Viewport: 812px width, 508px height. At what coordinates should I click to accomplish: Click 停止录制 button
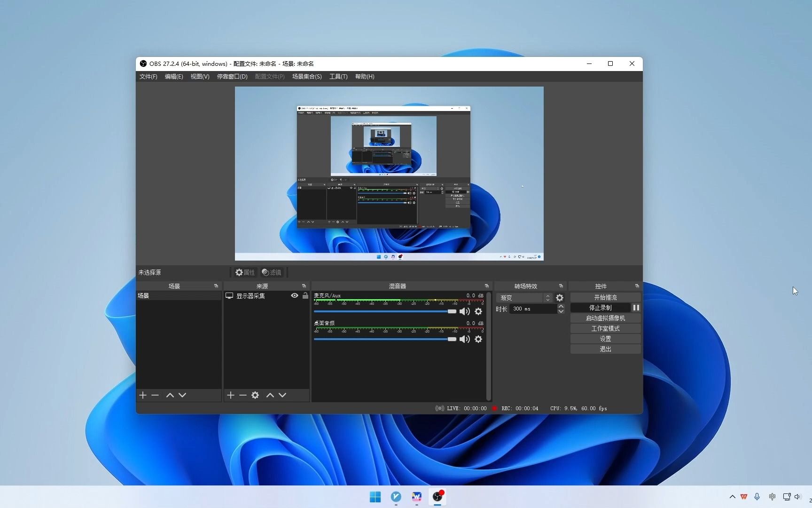click(x=600, y=308)
